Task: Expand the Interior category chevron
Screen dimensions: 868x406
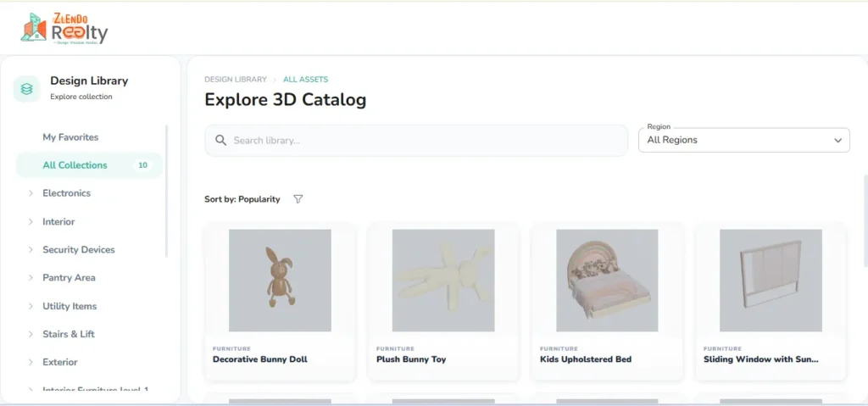Action: (x=31, y=221)
